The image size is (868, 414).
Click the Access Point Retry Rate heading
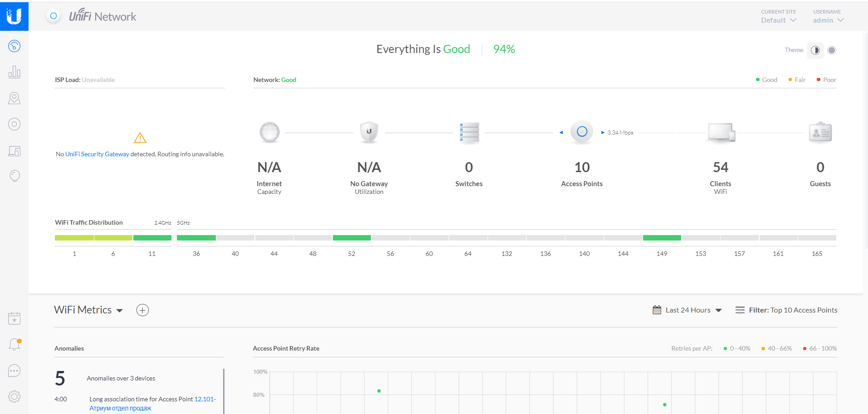286,349
